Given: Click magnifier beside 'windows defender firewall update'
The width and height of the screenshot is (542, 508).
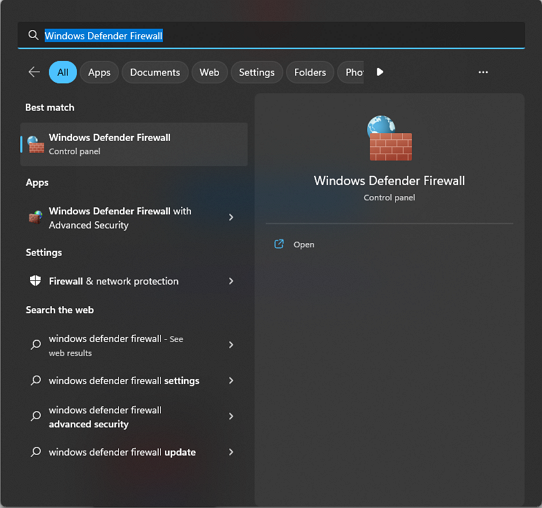Looking at the screenshot, I should (36, 452).
